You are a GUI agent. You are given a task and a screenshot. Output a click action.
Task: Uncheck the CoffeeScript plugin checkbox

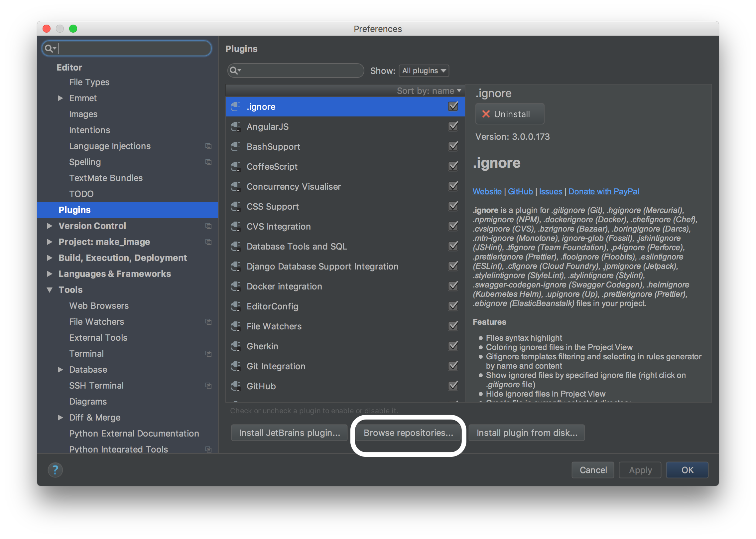point(453,166)
